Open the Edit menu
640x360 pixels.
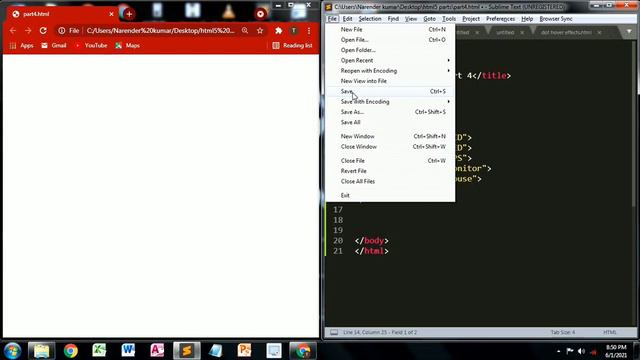pos(347,19)
